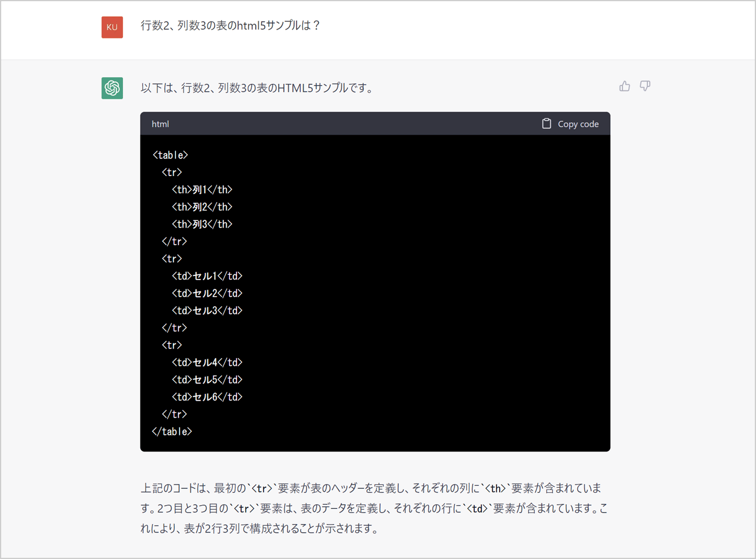Click the code line <td>セル2</td>
The height and width of the screenshot is (559, 756).
[207, 293]
